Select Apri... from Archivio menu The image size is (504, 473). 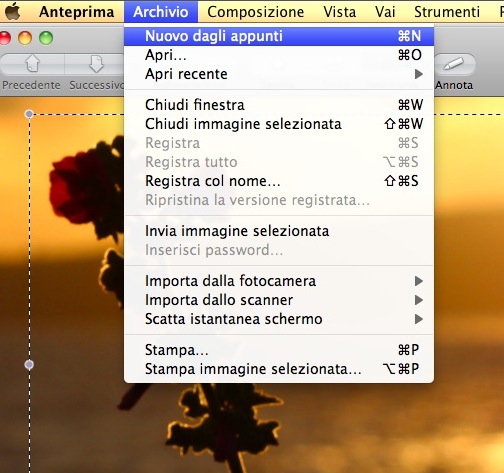click(x=279, y=55)
